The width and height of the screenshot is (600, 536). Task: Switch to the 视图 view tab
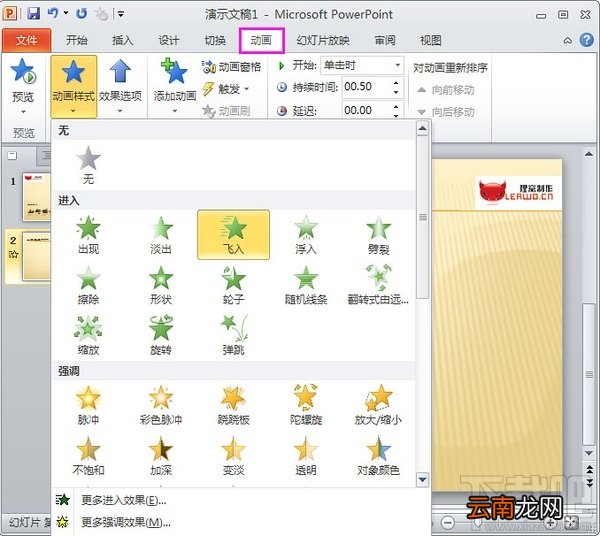click(431, 40)
